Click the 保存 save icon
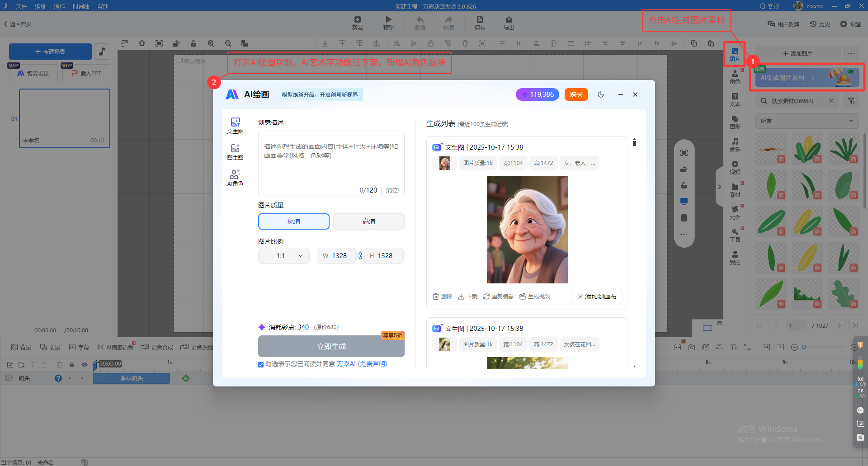The height and width of the screenshot is (466, 868). coord(480,23)
